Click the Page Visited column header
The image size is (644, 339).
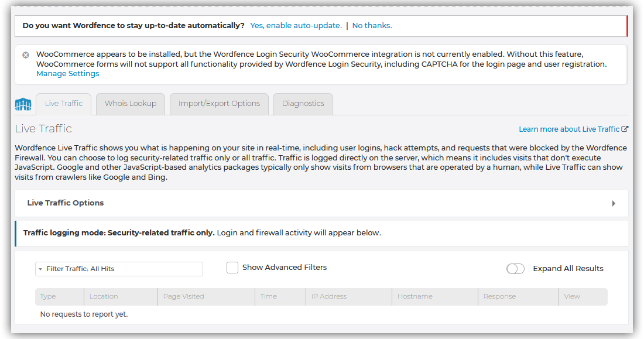point(206,296)
